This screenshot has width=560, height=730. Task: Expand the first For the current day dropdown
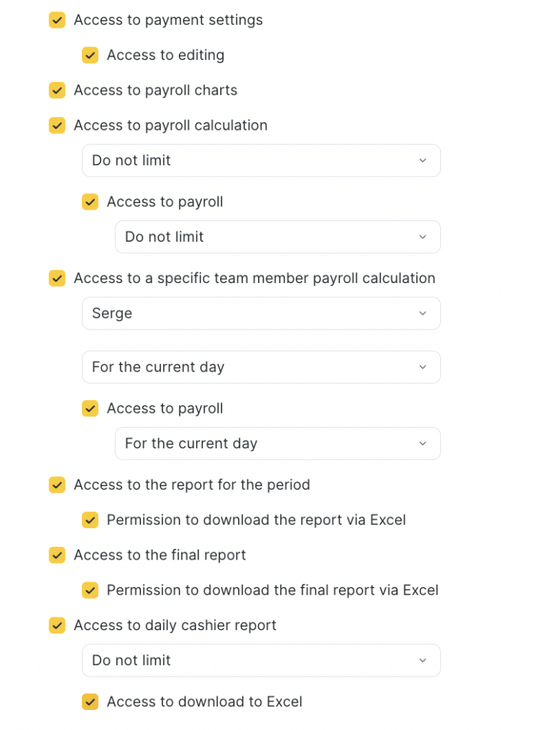coord(261,367)
